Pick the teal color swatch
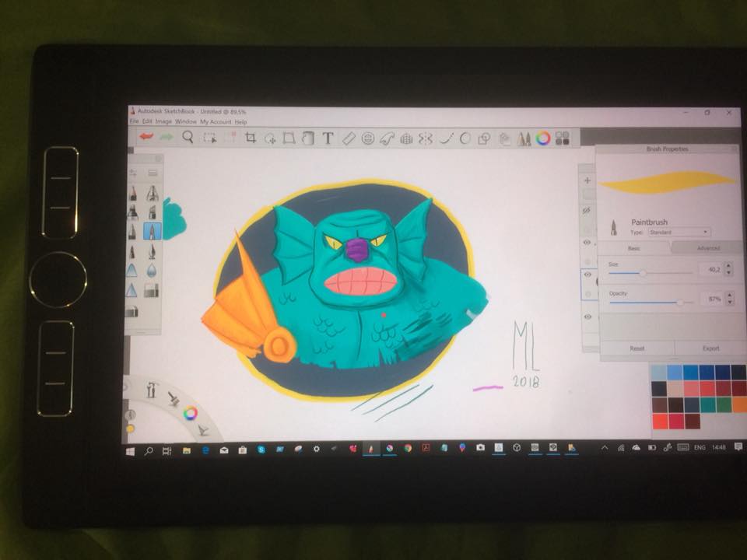Image resolution: width=747 pixels, height=560 pixels. [x=708, y=404]
